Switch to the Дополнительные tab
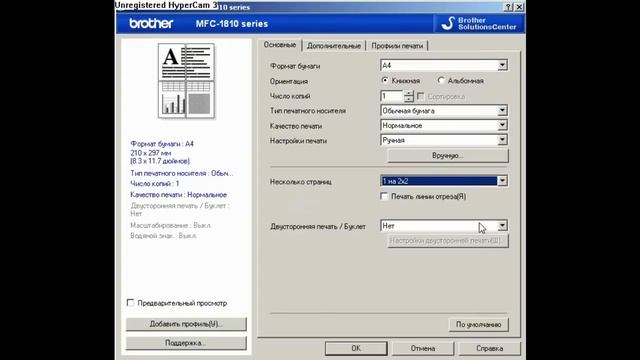 point(333,46)
